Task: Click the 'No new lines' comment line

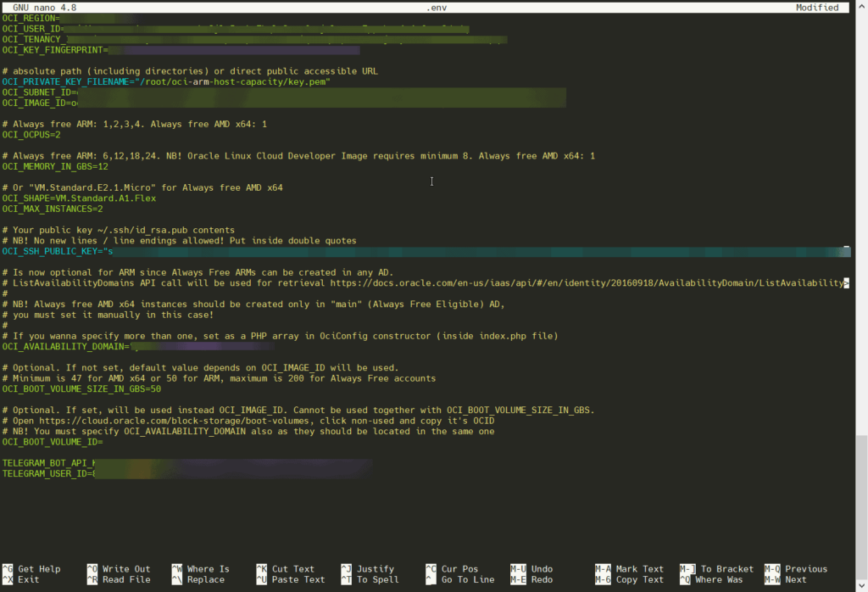Action: pyautogui.click(x=180, y=240)
